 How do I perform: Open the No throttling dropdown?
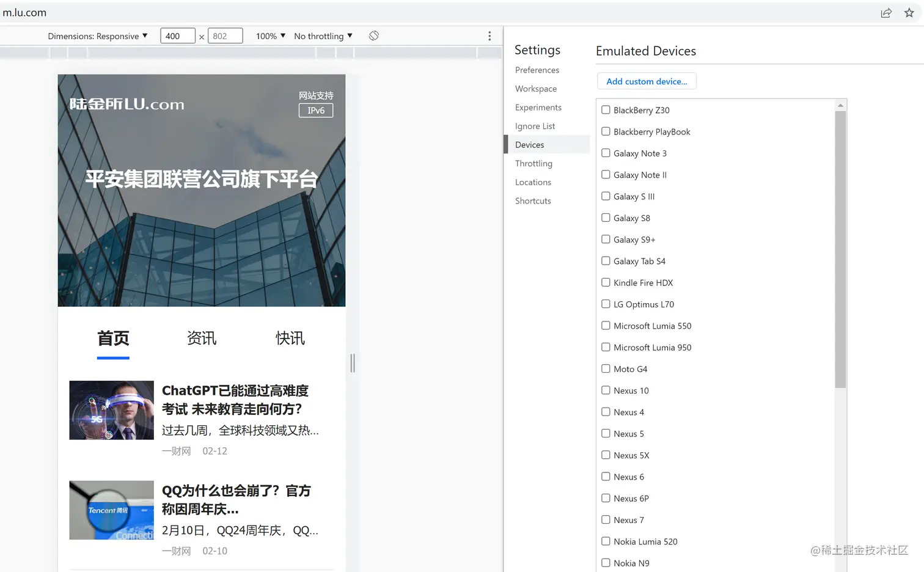(x=323, y=35)
